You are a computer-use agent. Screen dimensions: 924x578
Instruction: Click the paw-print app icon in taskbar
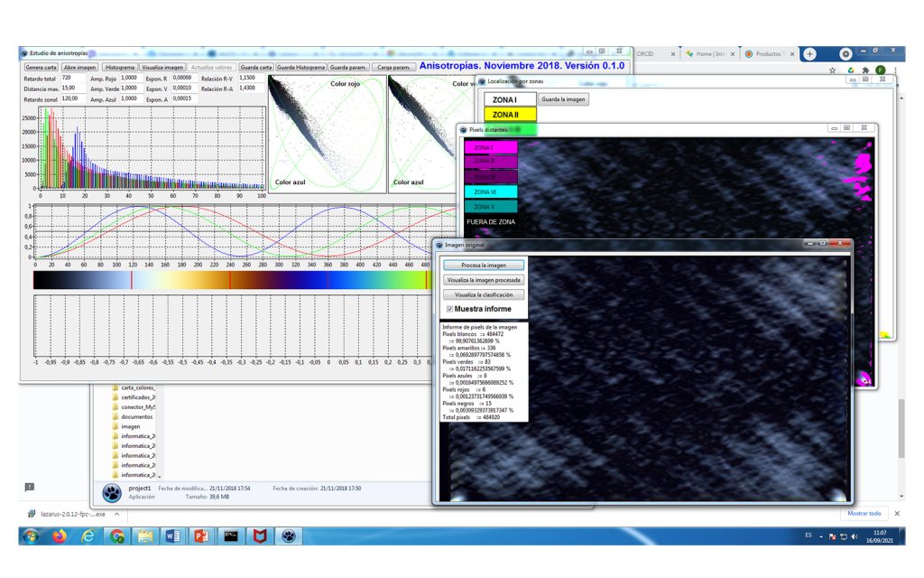pos(287,536)
